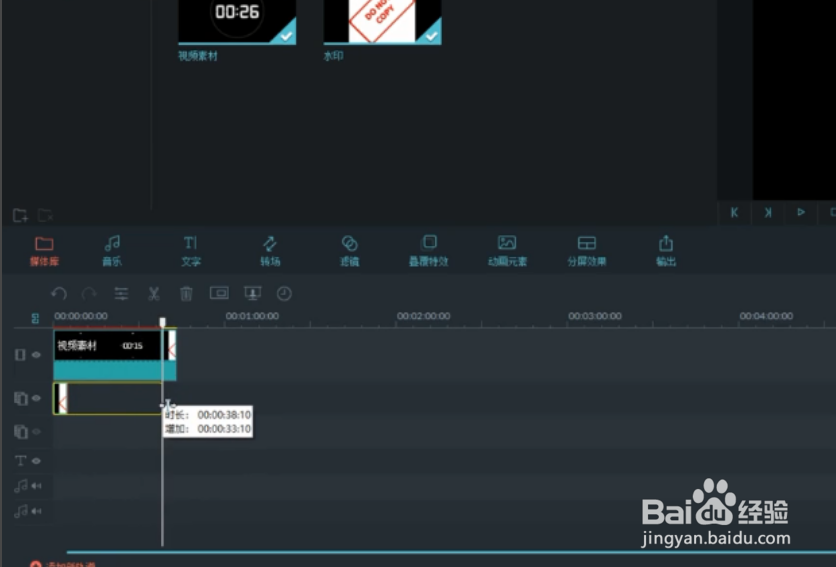Switch to the 转场 transitions tab

[x=270, y=251]
